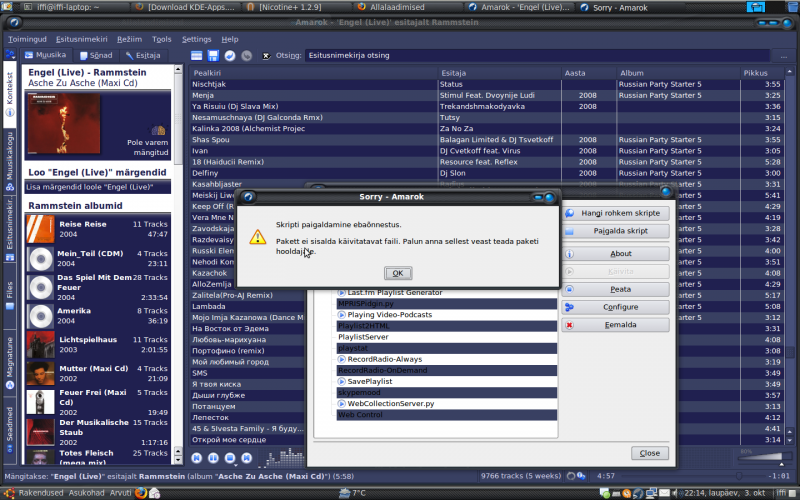This screenshot has height=500, width=800.
Task: Click the undo playlist icon
Action: coord(230,56)
